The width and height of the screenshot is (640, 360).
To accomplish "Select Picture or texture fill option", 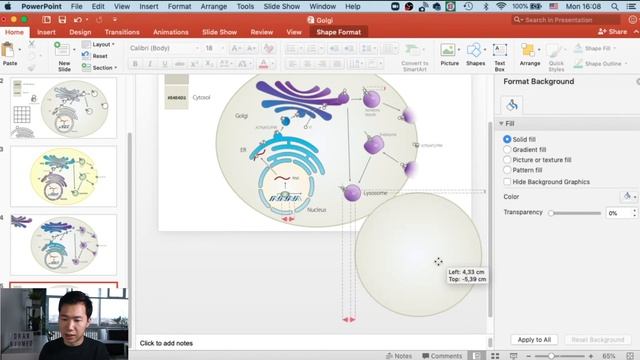I will (507, 160).
